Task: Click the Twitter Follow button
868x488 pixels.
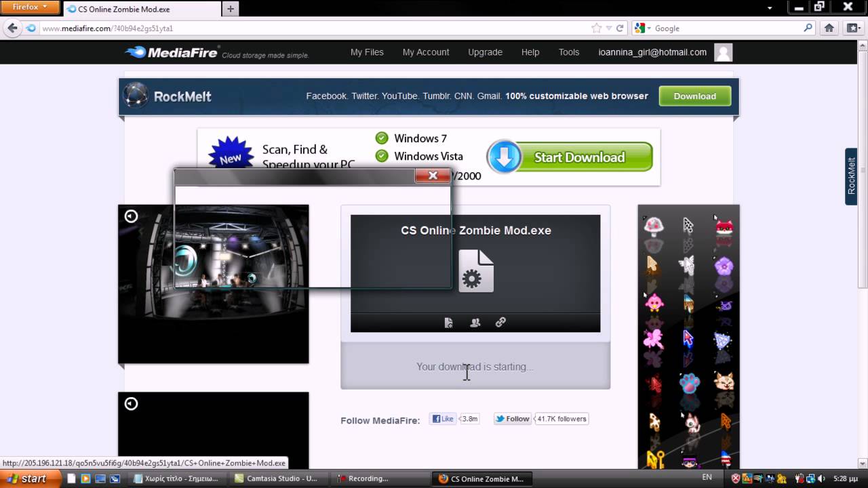Action: click(513, 419)
